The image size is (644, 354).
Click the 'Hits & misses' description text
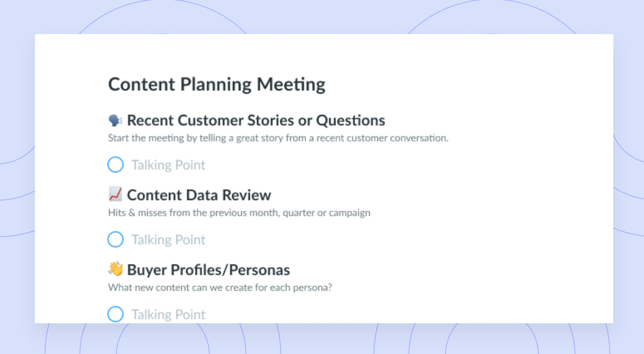click(239, 213)
